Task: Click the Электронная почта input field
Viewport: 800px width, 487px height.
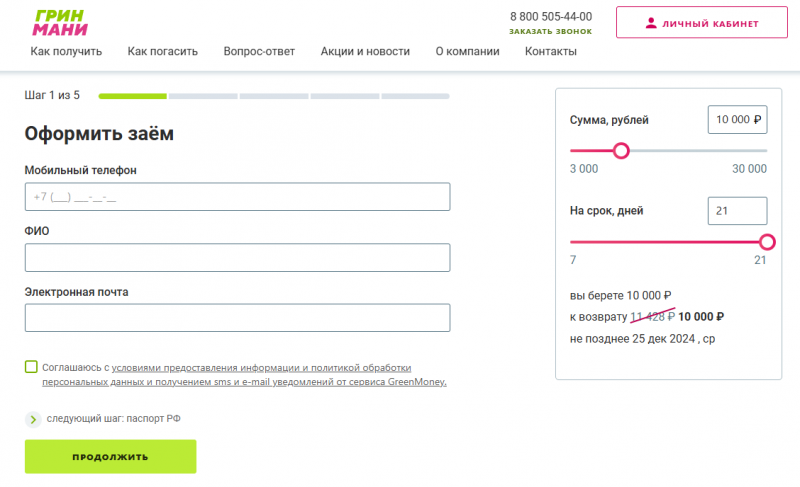Action: [x=237, y=318]
